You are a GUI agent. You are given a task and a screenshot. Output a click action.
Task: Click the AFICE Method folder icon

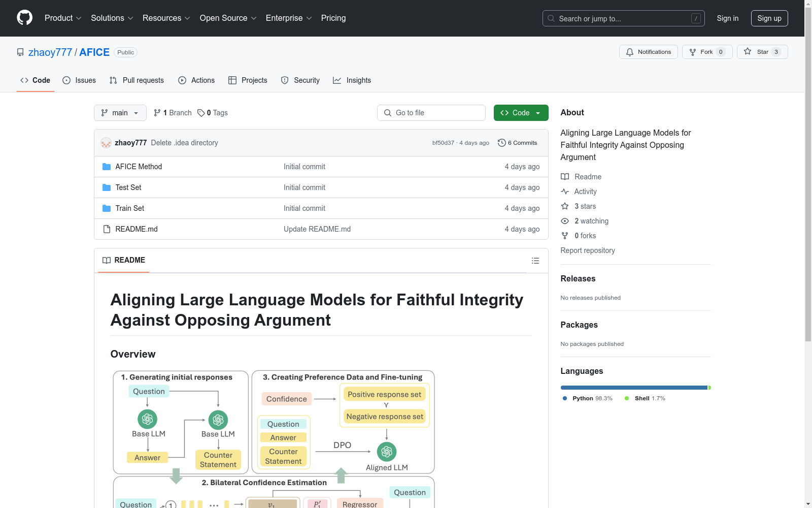107,167
